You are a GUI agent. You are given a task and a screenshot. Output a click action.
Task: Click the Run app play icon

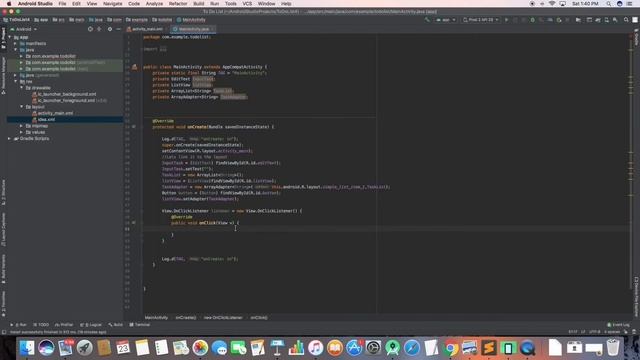point(506,20)
